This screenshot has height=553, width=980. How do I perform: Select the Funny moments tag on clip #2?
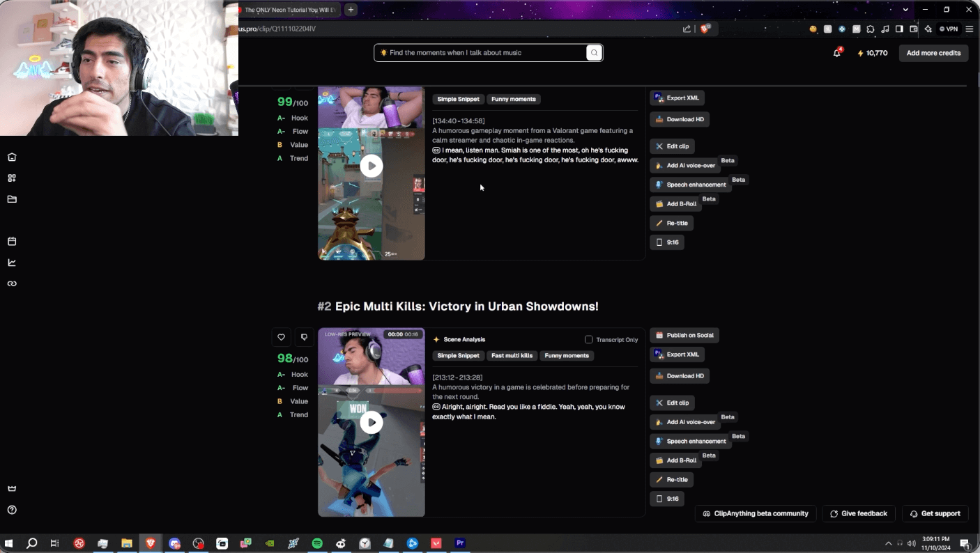(567, 356)
